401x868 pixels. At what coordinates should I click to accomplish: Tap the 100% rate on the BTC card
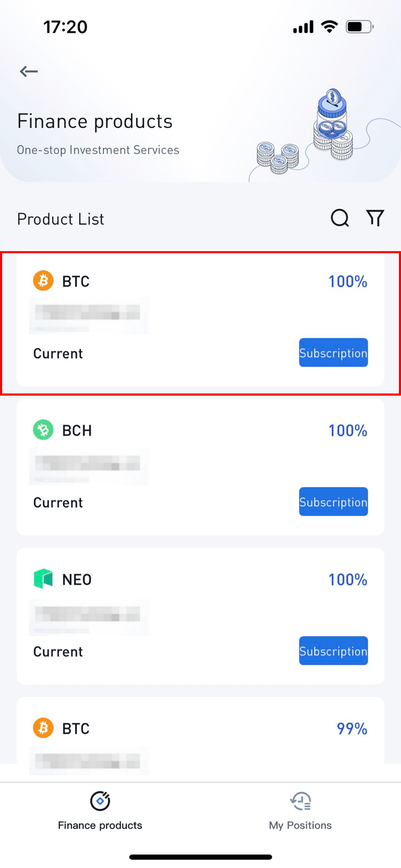(348, 281)
